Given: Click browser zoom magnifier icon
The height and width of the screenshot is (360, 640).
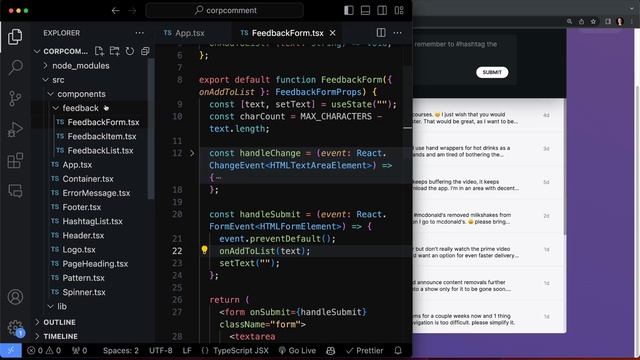Looking at the screenshot, I should coord(569,22).
